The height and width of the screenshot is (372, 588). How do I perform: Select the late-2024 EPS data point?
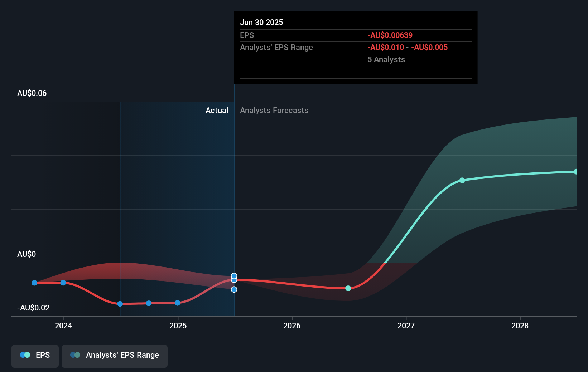[149, 303]
